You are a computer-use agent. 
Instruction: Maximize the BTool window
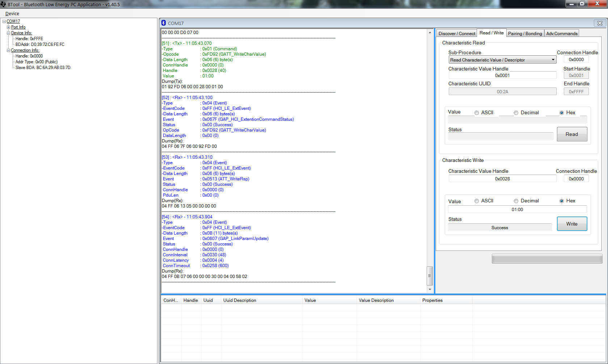(x=582, y=4)
